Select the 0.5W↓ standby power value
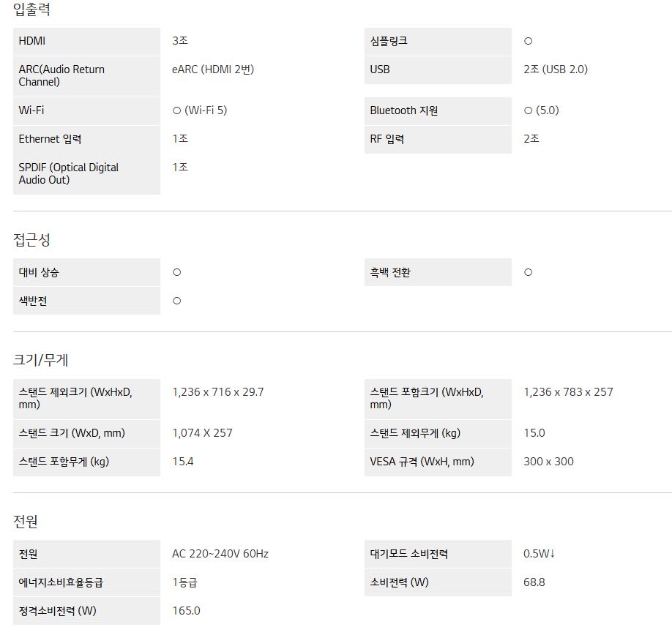This screenshot has width=672, height=627. tap(539, 554)
